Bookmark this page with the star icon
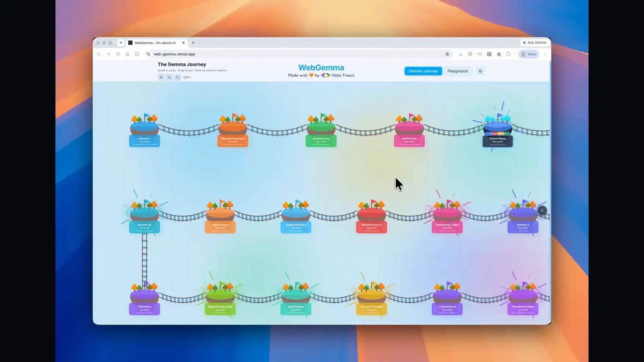The height and width of the screenshot is (362, 644). (447, 54)
